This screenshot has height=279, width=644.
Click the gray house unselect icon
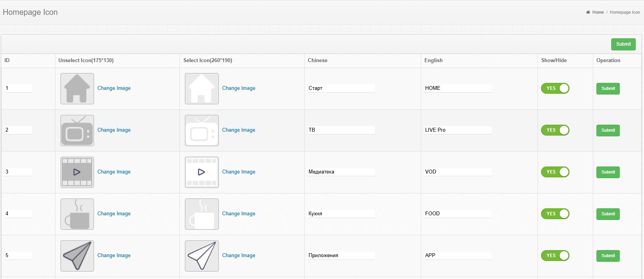77,89
